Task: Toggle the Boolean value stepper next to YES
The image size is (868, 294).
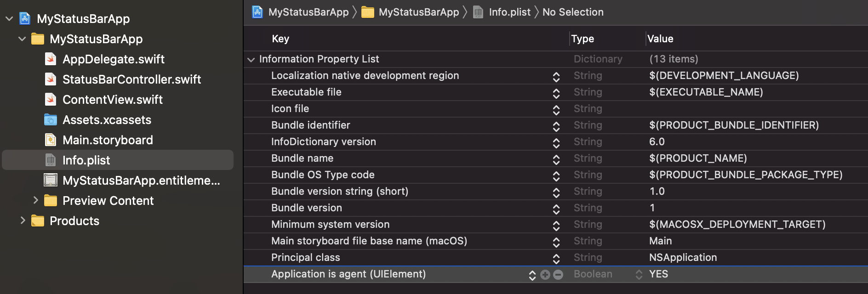Action: pos(639,275)
